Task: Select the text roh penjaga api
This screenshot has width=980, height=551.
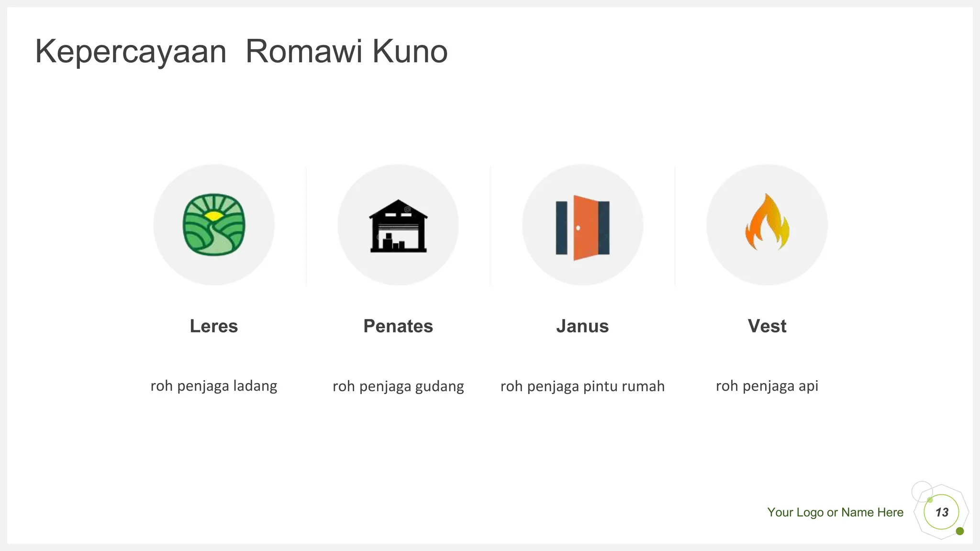Action: point(767,386)
